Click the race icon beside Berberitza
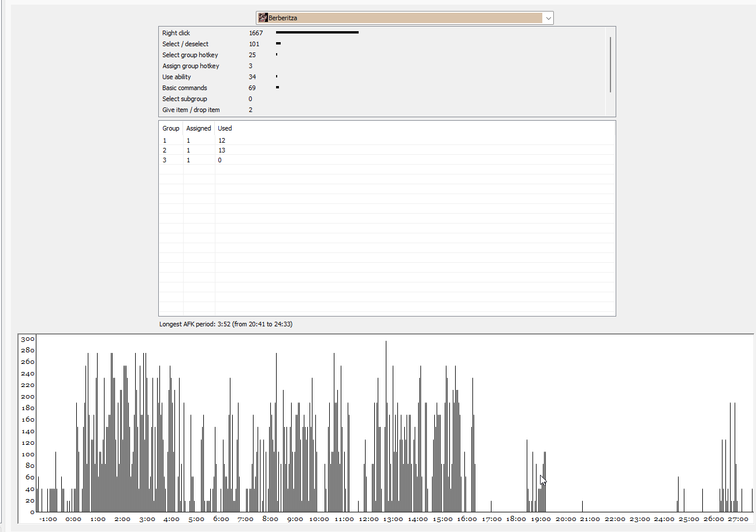The height and width of the screenshot is (532, 756). [x=263, y=18]
